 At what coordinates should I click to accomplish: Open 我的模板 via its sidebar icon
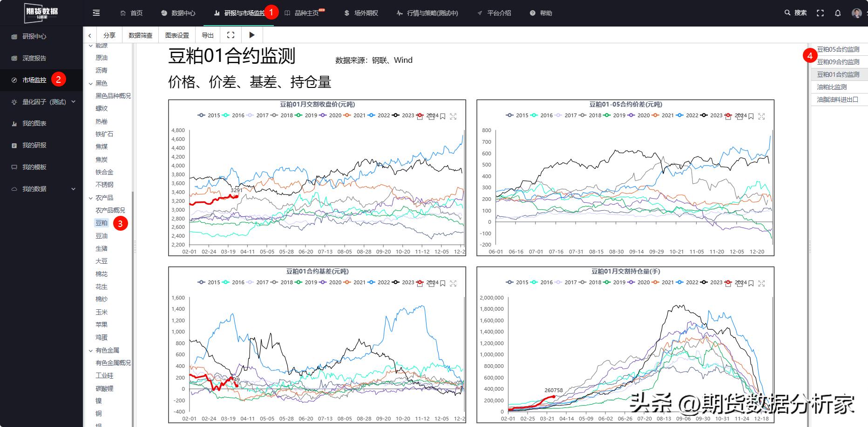tap(14, 167)
